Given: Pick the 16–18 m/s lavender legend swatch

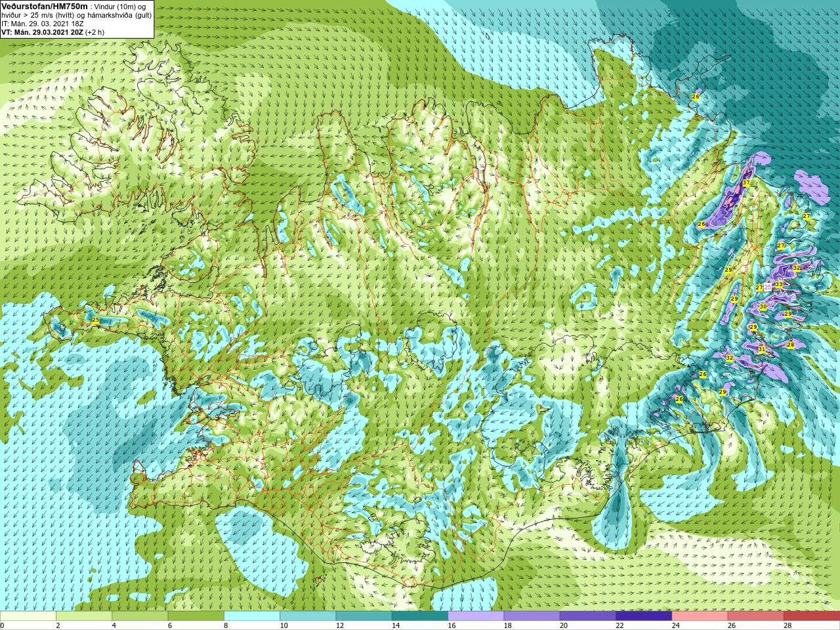Looking at the screenshot, I should [x=476, y=616].
